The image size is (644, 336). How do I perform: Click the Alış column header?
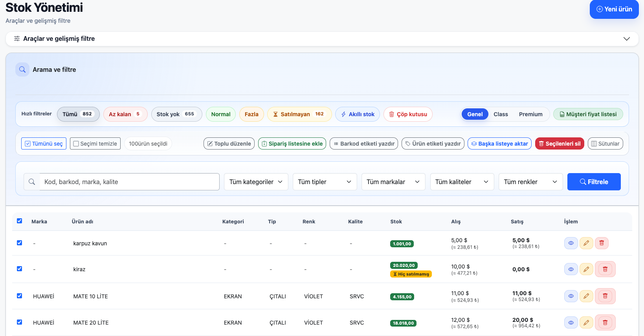pyautogui.click(x=456, y=221)
